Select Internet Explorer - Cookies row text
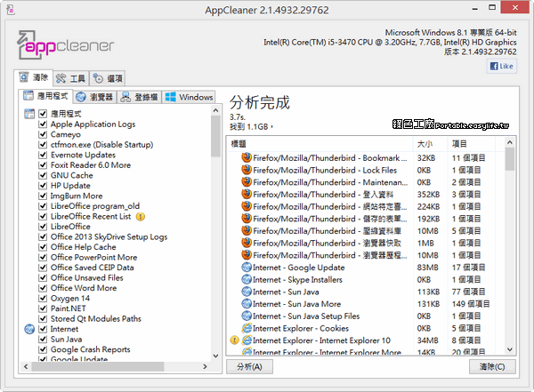 pos(301,328)
